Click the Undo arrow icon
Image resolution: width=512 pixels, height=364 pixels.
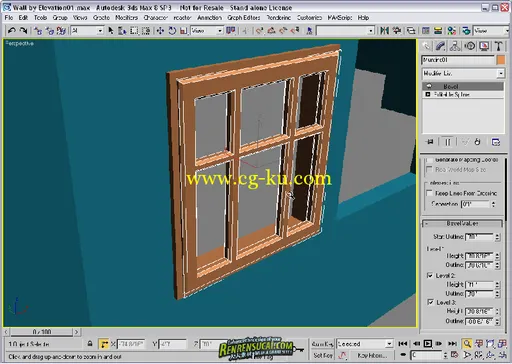(12, 31)
